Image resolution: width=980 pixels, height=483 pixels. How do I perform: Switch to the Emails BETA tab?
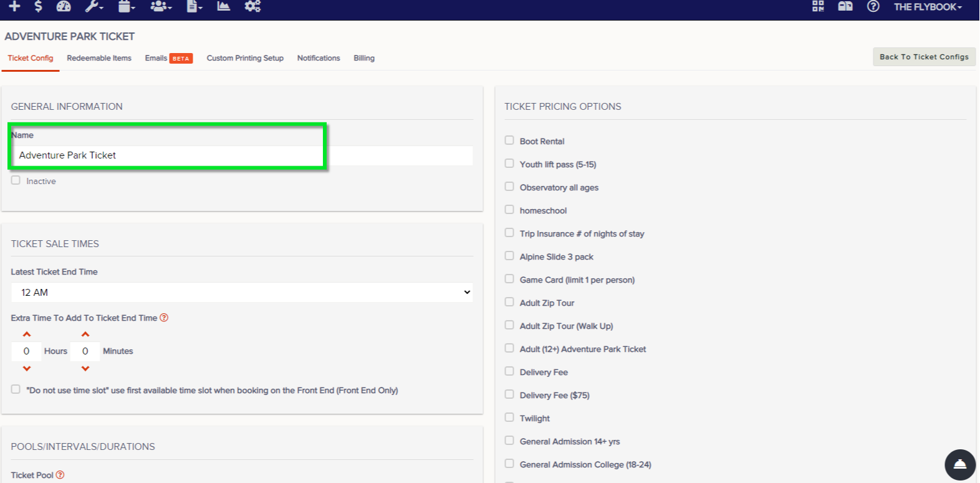pyautogui.click(x=168, y=58)
